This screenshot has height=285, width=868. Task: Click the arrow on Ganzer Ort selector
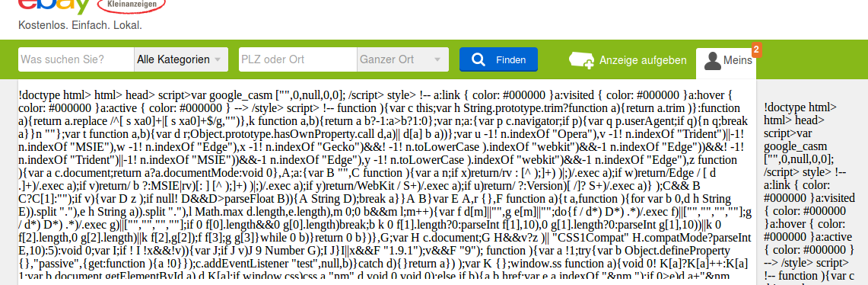[438, 60]
